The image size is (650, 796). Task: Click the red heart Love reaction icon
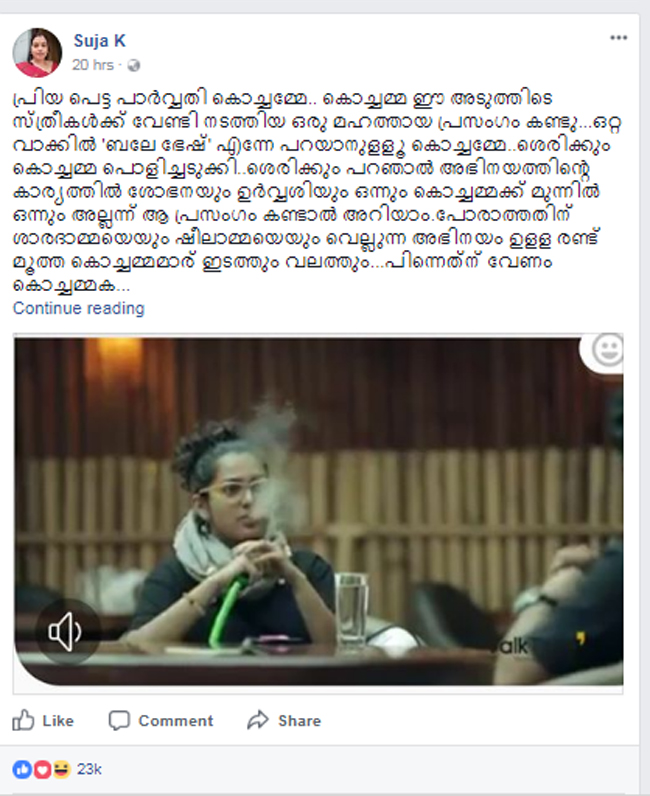42,770
